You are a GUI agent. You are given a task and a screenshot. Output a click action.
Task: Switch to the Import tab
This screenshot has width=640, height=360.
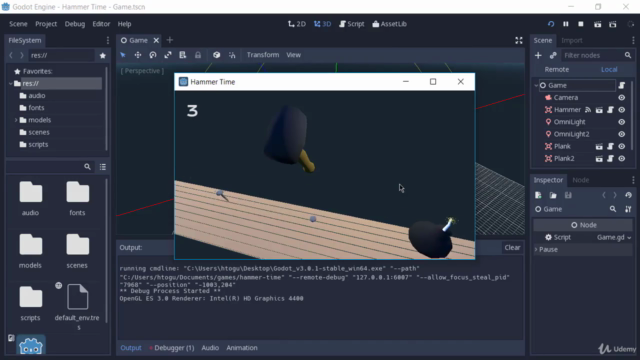pyautogui.click(x=572, y=40)
